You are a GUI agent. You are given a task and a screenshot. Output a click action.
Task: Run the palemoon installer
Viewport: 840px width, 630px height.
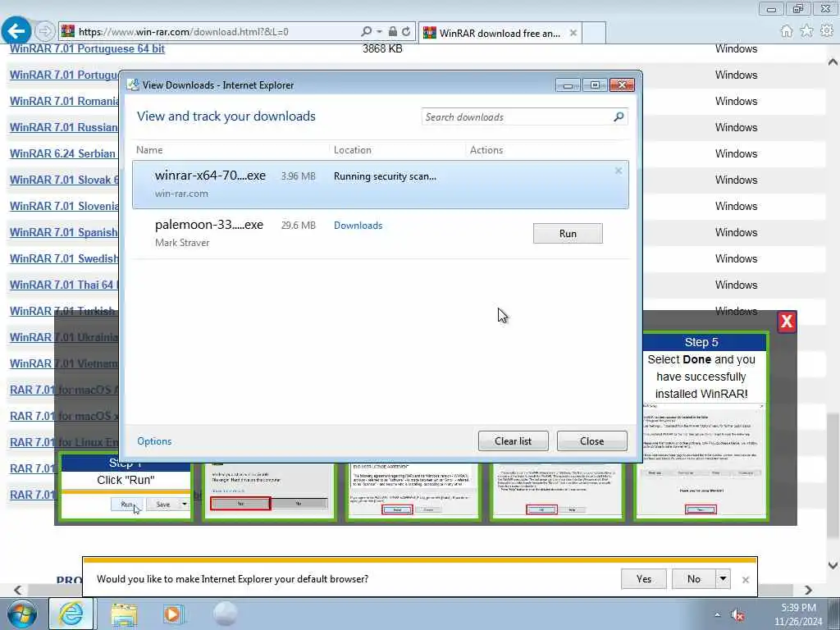click(568, 233)
